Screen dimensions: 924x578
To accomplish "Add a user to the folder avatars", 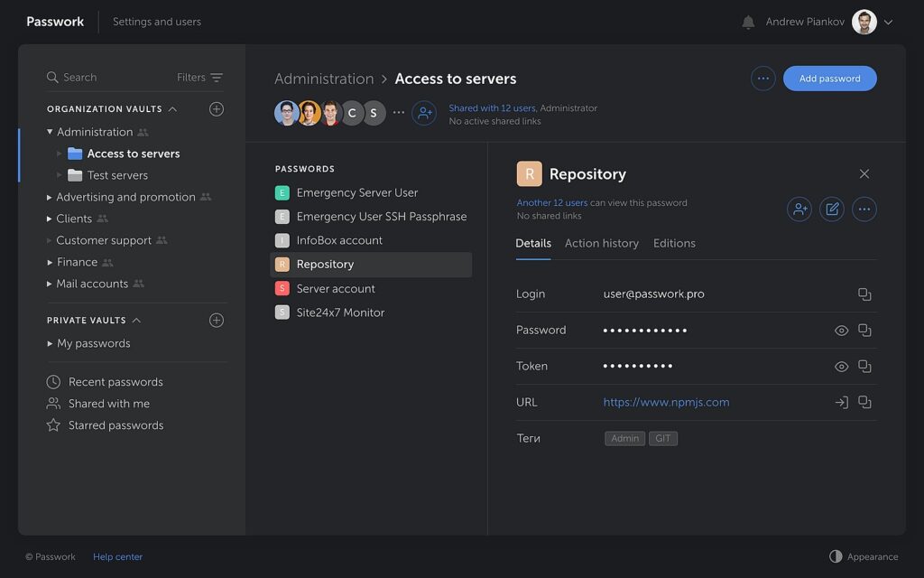I will pyautogui.click(x=424, y=113).
